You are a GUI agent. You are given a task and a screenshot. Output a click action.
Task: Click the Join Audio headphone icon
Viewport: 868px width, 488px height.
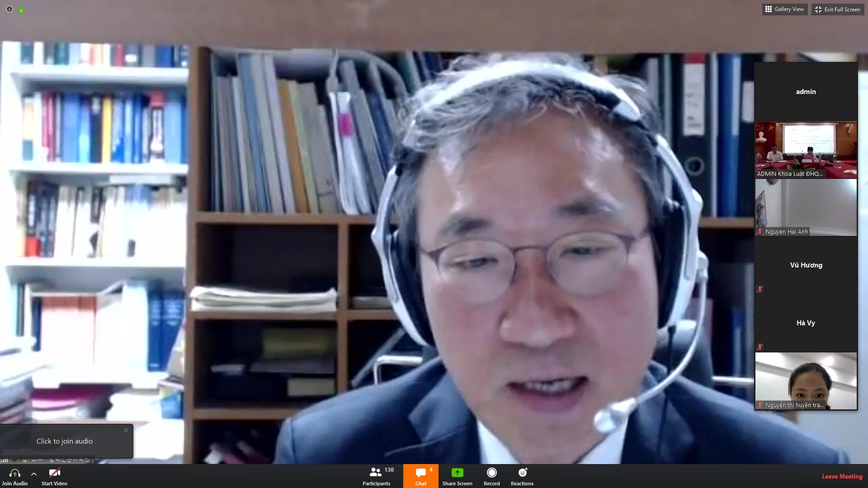14,473
